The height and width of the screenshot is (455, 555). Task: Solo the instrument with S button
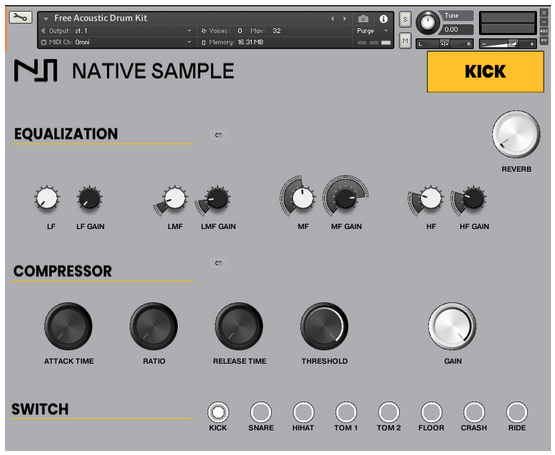click(405, 19)
